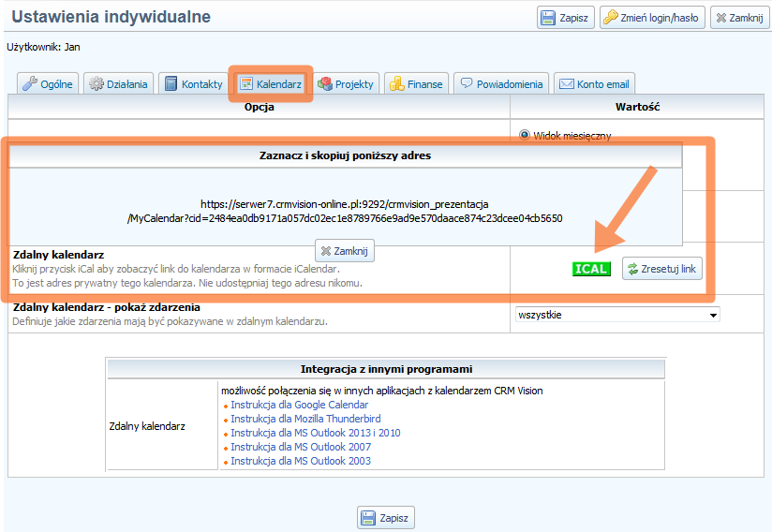Click the green ICAL icon

point(591,269)
